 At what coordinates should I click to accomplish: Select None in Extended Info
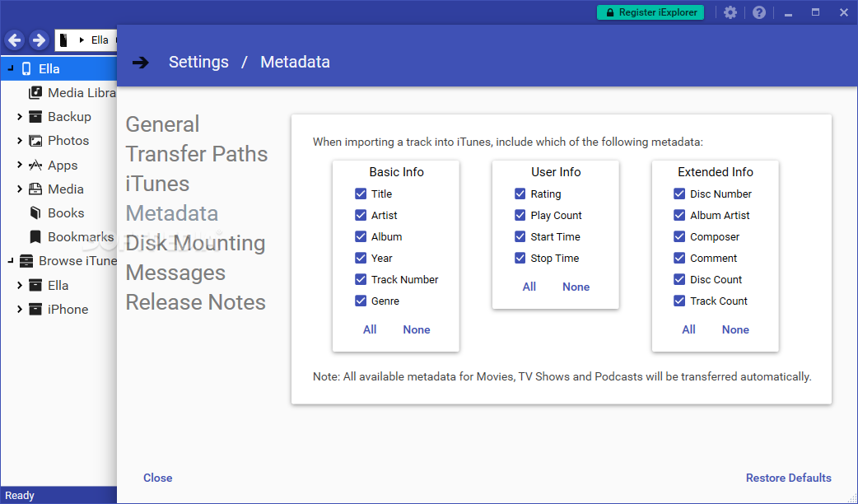734,329
